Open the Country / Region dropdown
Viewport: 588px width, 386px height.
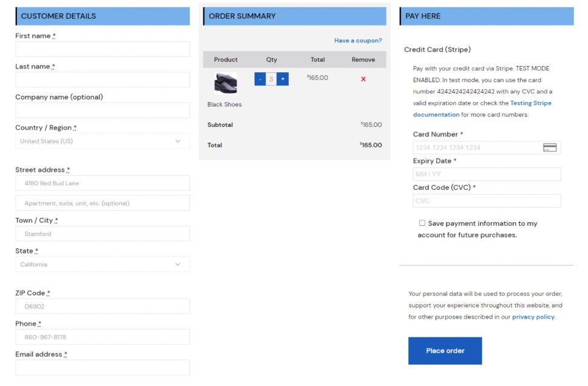coord(102,141)
